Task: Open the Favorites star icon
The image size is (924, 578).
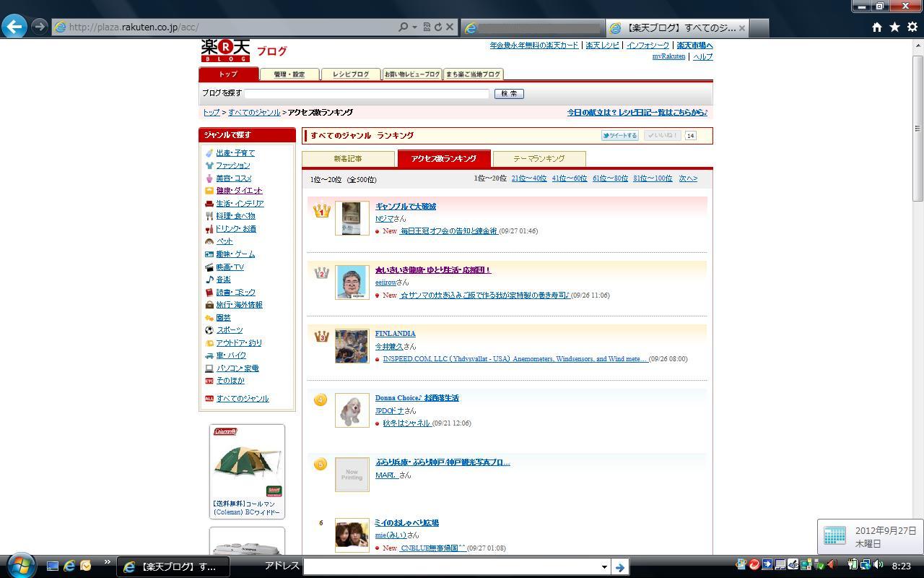Action: (894, 27)
